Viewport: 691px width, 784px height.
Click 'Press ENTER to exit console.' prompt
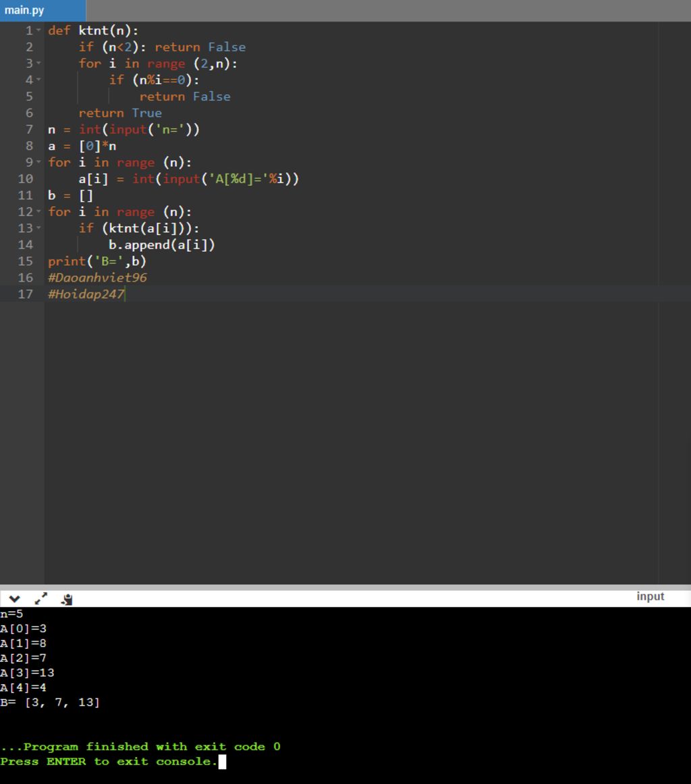[109, 762]
